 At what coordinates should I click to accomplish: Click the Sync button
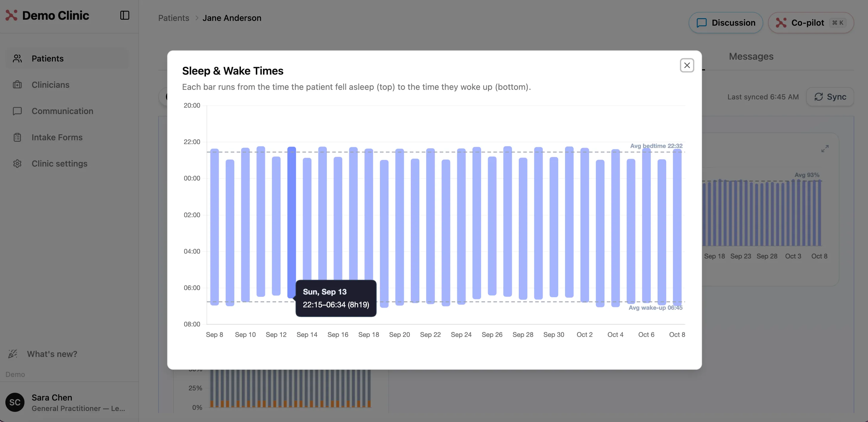click(830, 97)
